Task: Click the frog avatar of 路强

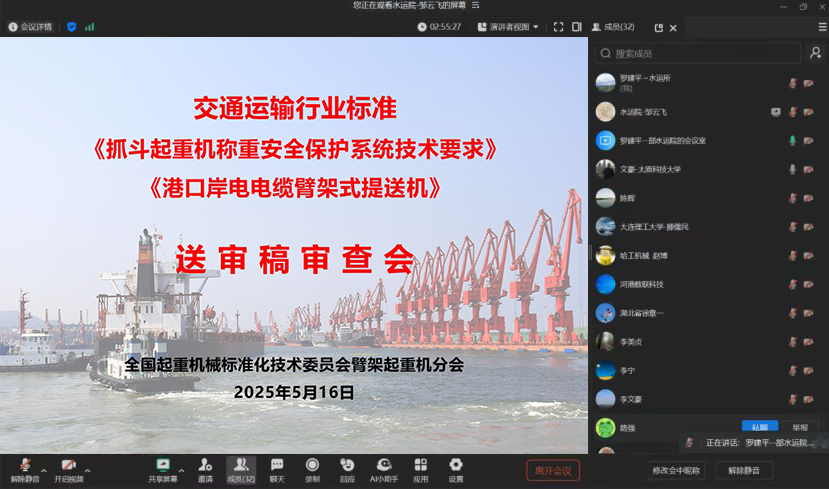Action: click(x=605, y=428)
